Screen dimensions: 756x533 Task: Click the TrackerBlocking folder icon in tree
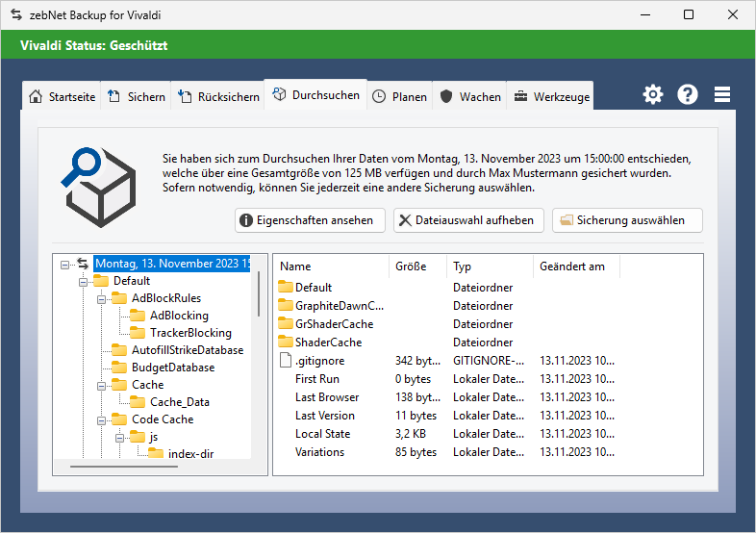click(x=138, y=333)
